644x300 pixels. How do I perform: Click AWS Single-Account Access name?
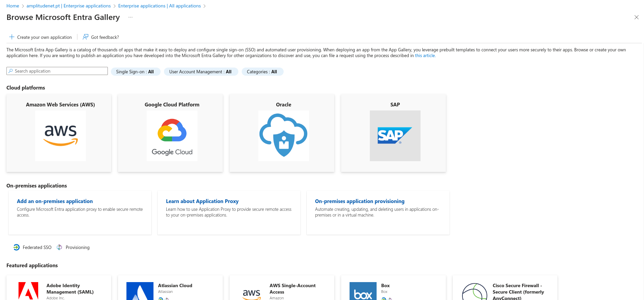click(x=293, y=289)
